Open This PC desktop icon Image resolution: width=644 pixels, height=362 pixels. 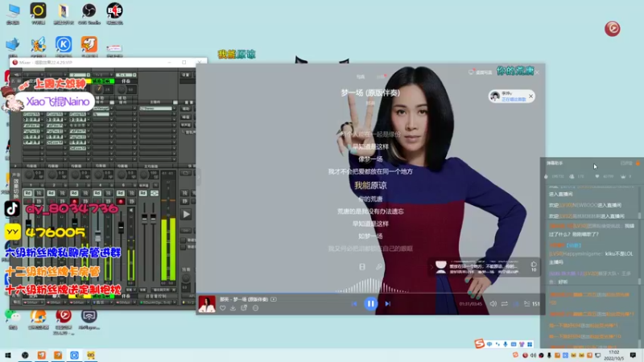tap(13, 13)
